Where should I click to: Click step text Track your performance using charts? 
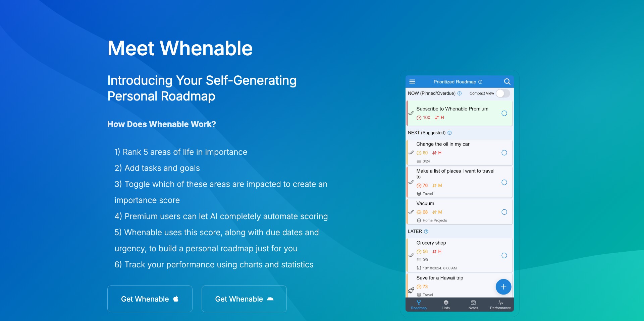click(x=214, y=265)
